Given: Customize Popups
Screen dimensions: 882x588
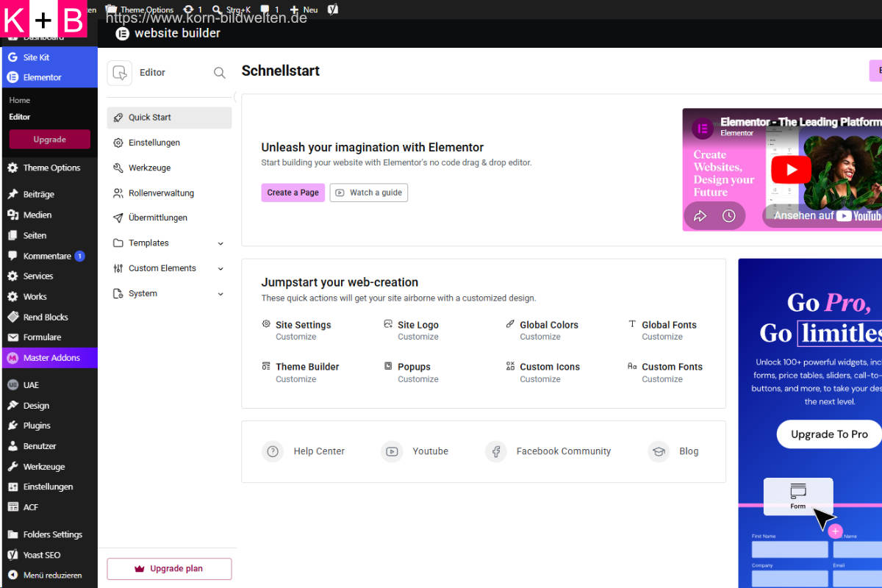Looking at the screenshot, I should coord(418,379).
